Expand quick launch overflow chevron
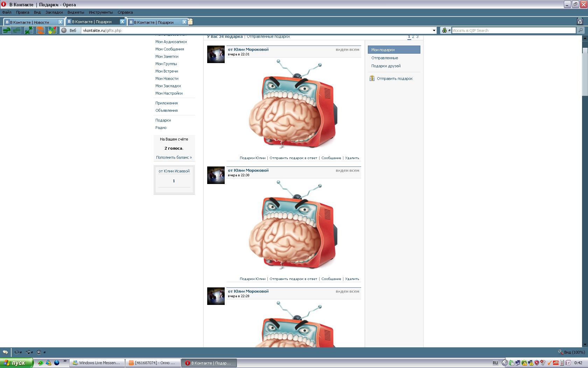The image size is (588, 368). [x=65, y=361]
